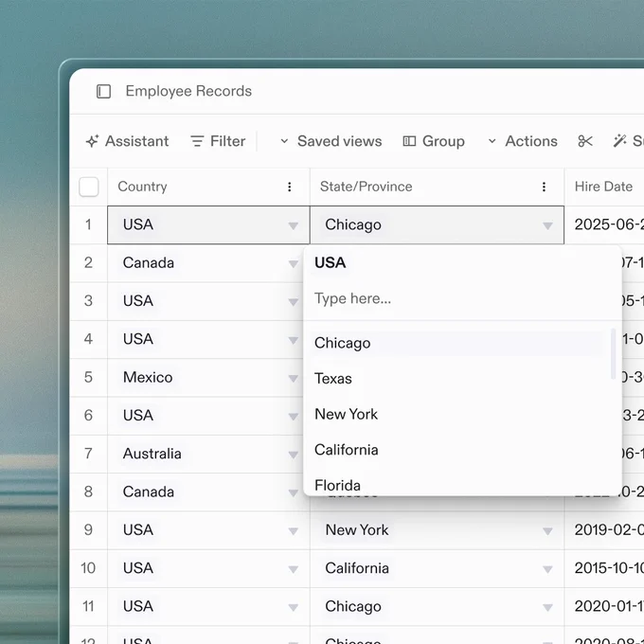Click the California cell in row 10

coord(437,568)
